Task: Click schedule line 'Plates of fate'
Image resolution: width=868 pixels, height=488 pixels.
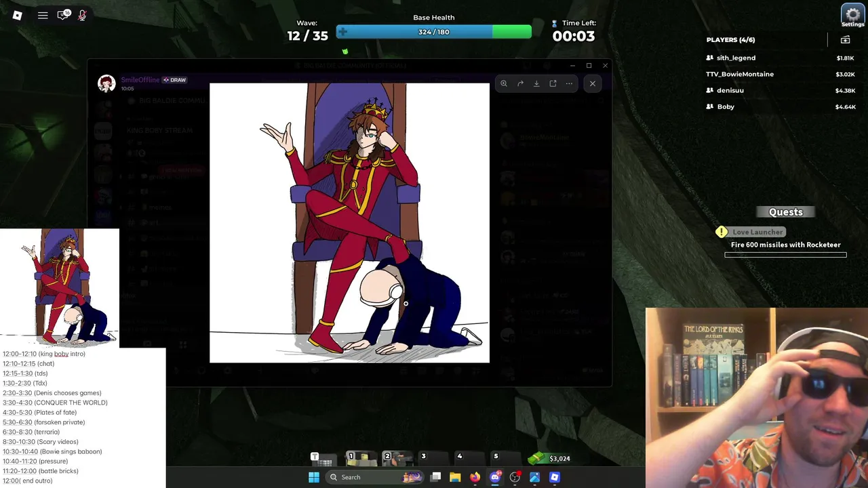Action: 39,412
